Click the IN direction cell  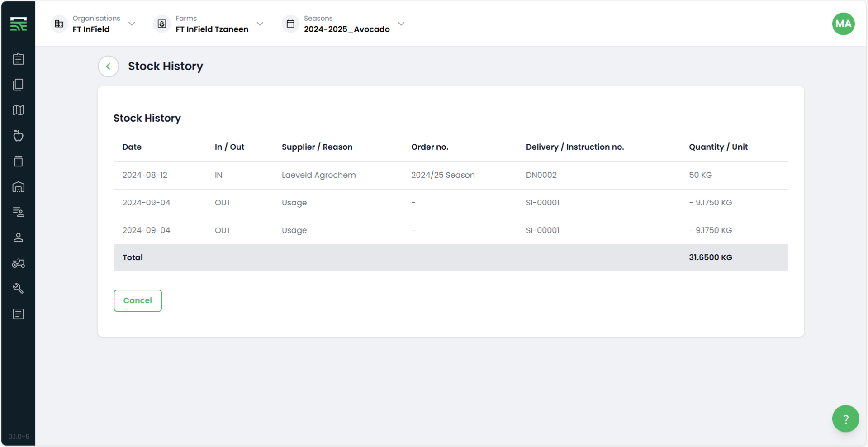coord(218,175)
